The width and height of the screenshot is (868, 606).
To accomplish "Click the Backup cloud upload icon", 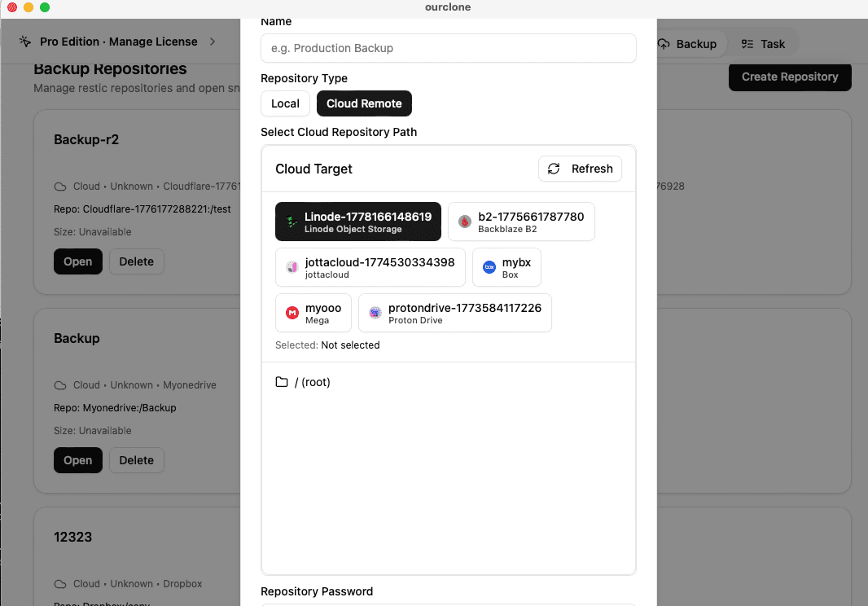I will (x=663, y=44).
